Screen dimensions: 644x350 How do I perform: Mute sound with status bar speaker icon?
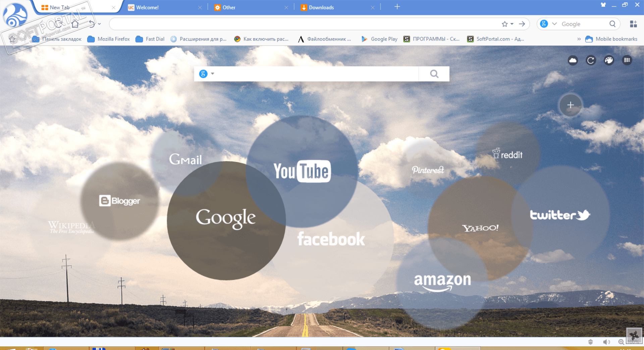pos(606,342)
